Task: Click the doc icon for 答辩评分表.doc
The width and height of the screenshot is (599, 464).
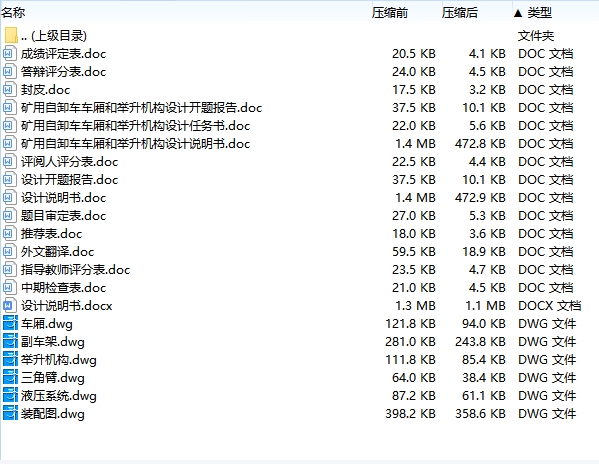Action: (x=10, y=71)
